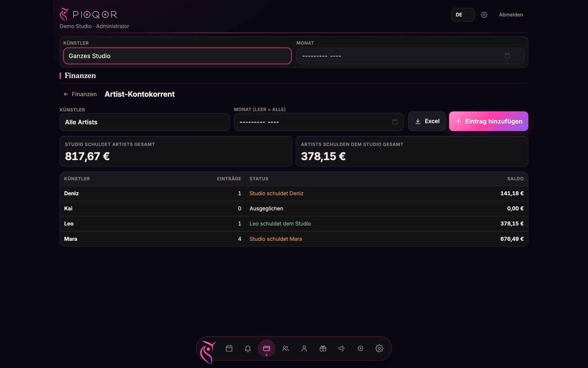Open settings gear in bottom dock
588x368 pixels.
pyautogui.click(x=379, y=348)
